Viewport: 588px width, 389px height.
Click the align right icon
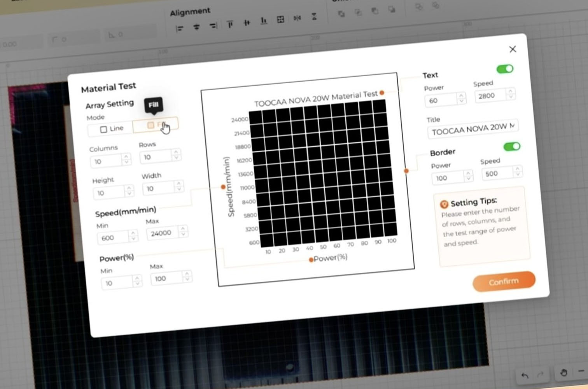[213, 26]
